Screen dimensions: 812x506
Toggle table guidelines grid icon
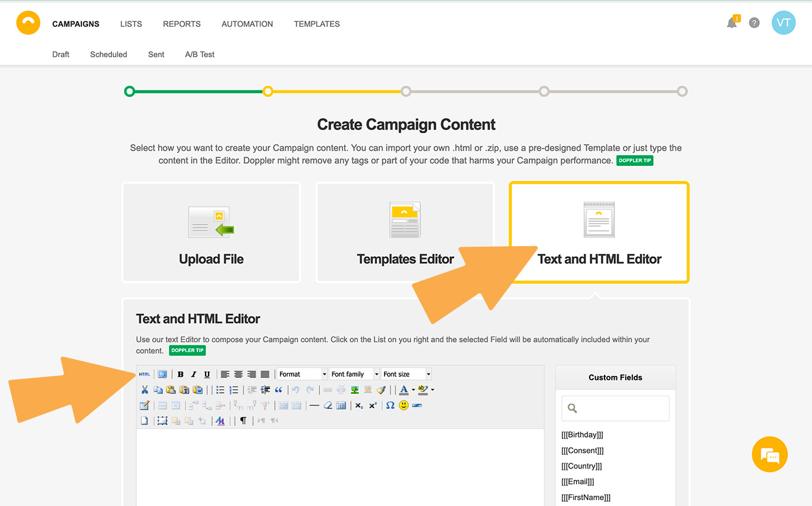[341, 406]
